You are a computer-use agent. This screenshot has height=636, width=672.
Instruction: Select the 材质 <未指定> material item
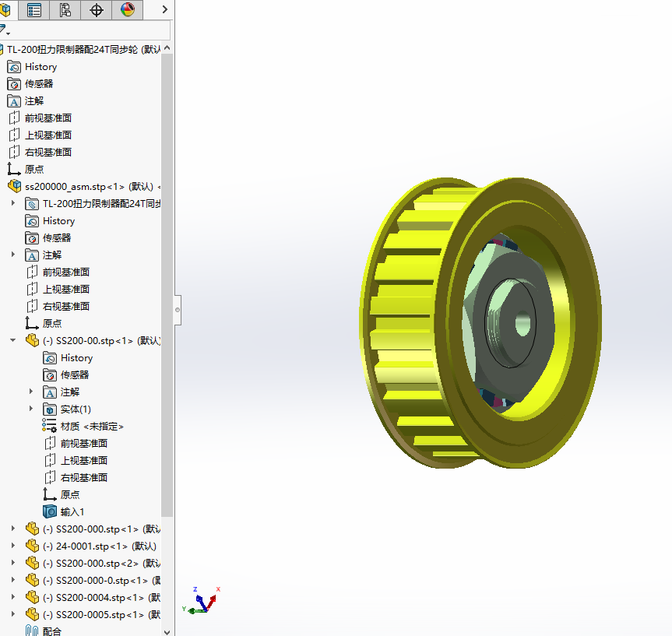pos(83,427)
